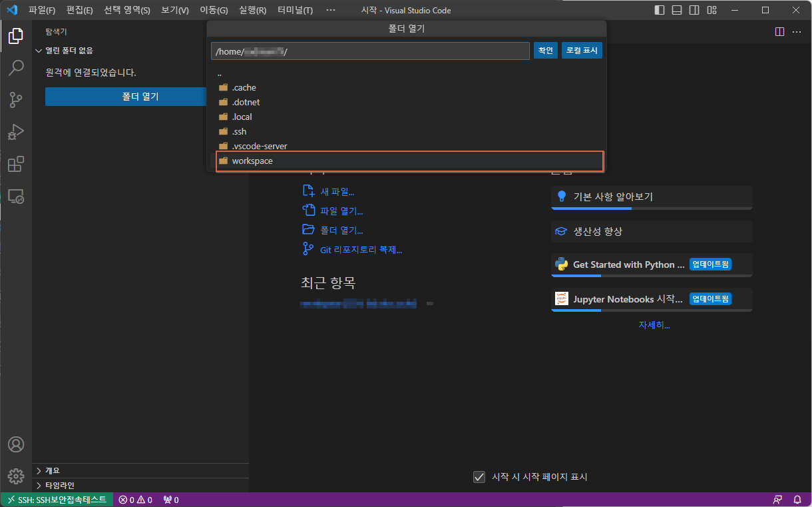Screen dimensions: 812x507
Task: Expand the 개요 outline section
Action: click(140, 470)
